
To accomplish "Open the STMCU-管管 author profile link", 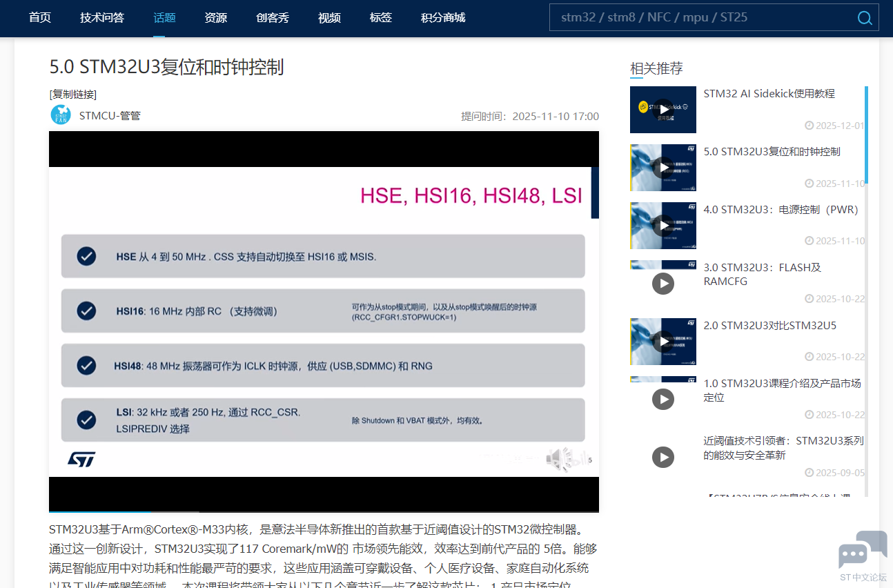I will click(x=110, y=115).
